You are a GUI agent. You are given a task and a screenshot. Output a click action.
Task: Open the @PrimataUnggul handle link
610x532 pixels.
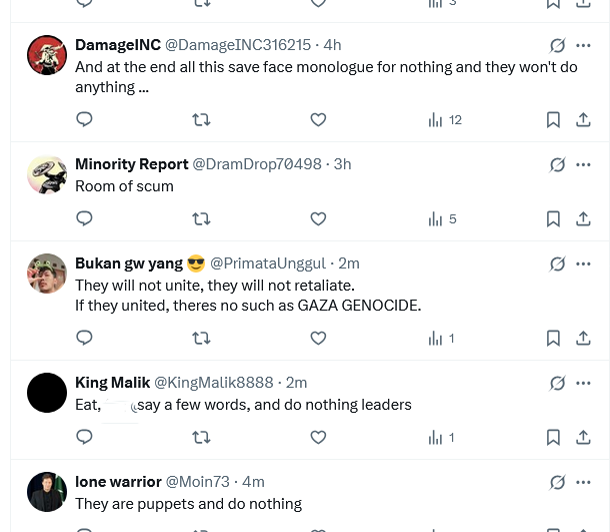click(x=267, y=264)
